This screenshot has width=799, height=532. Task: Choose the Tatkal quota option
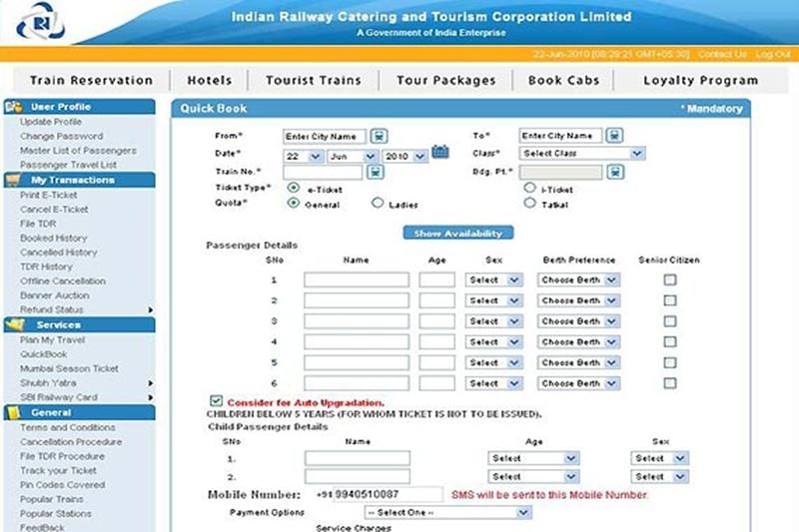pos(530,204)
